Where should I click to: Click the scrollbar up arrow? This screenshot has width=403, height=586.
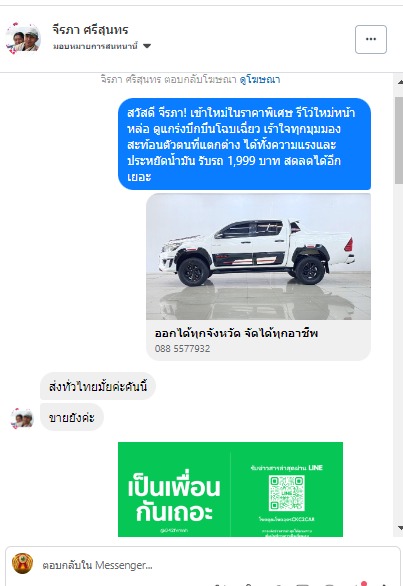tap(400, 82)
